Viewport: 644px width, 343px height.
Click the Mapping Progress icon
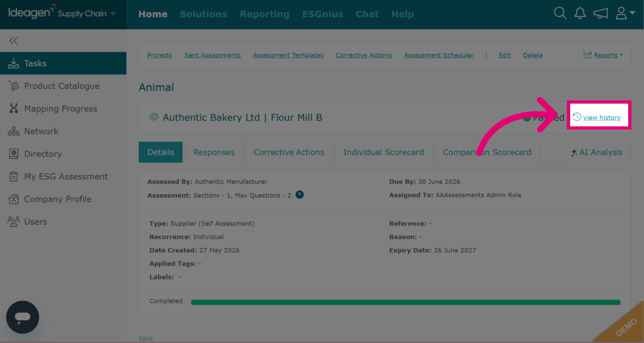13,108
